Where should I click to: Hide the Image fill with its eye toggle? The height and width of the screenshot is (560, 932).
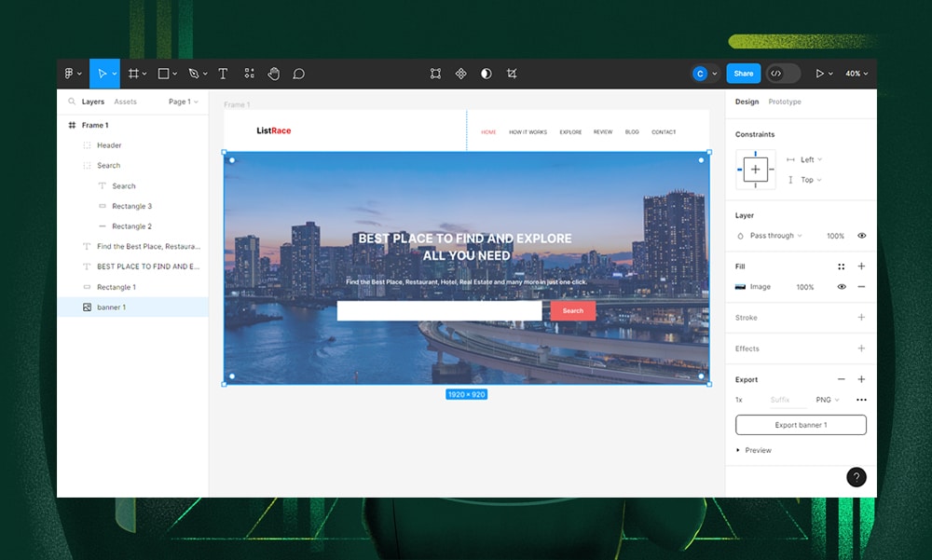[x=842, y=287]
